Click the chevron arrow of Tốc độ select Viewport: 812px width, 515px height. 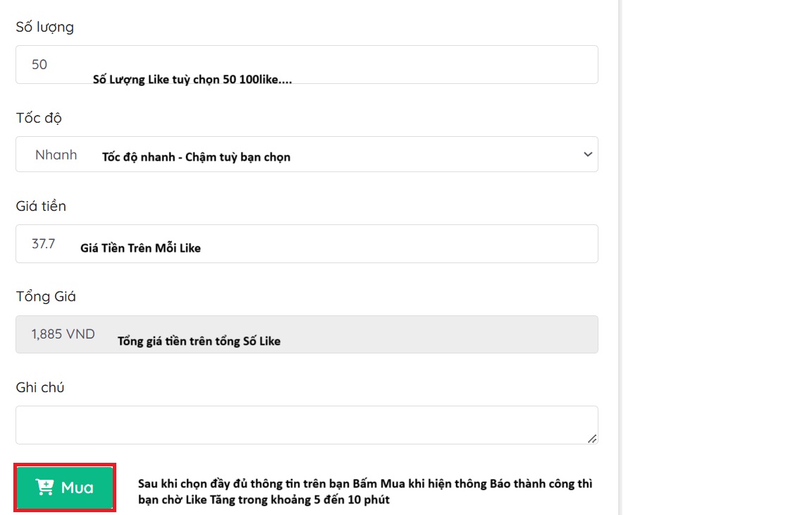(588, 154)
